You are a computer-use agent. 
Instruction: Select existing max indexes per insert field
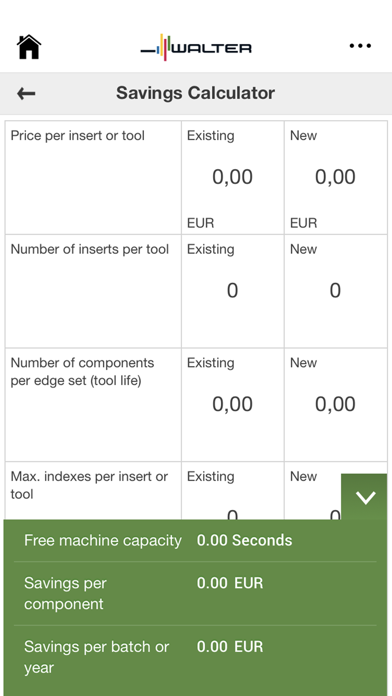[233, 491]
